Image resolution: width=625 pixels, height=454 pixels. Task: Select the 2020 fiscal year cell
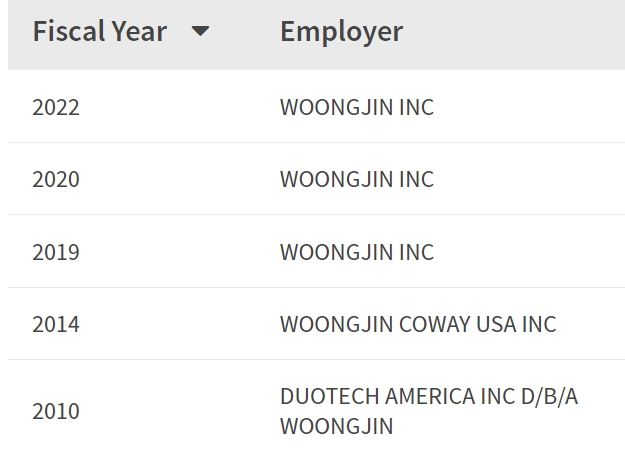click(56, 179)
